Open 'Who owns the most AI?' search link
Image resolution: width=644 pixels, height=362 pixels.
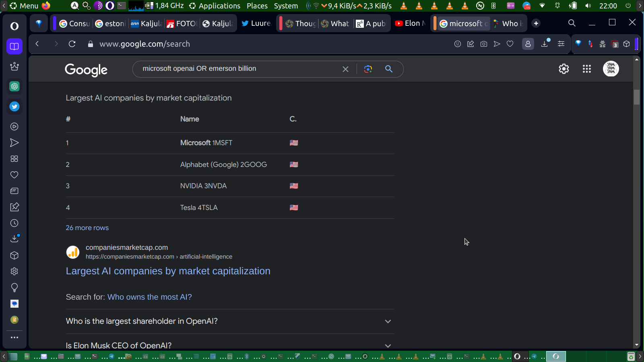pos(150,297)
